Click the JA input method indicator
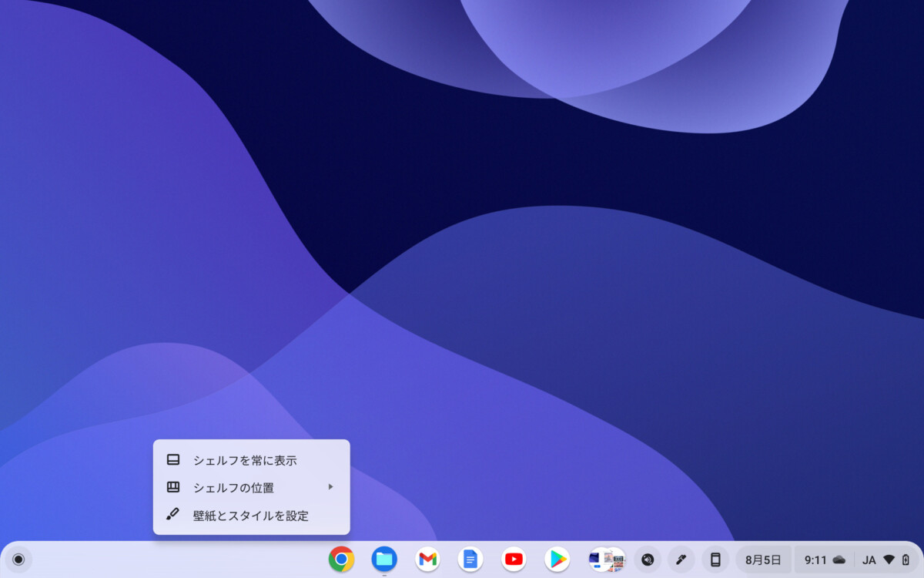This screenshot has width=924, height=578. click(x=869, y=560)
